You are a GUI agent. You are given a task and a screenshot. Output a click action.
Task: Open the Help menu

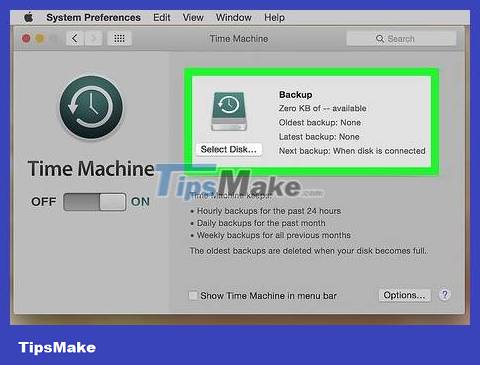(274, 17)
